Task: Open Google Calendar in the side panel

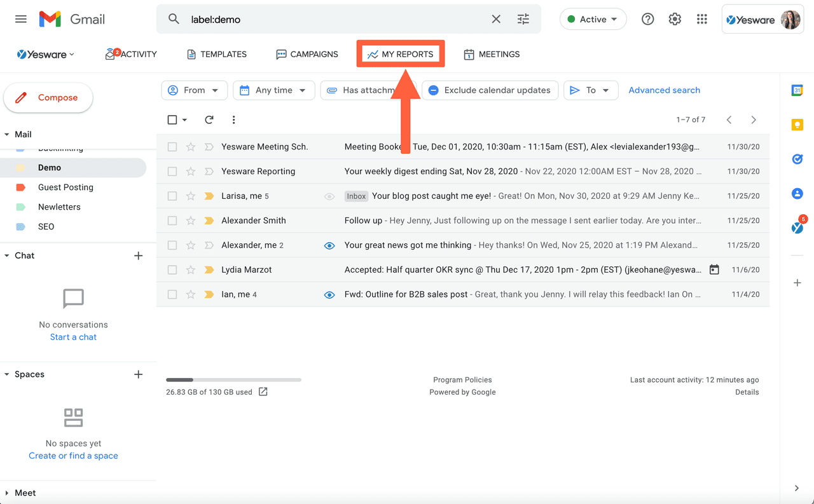Action: [x=797, y=90]
